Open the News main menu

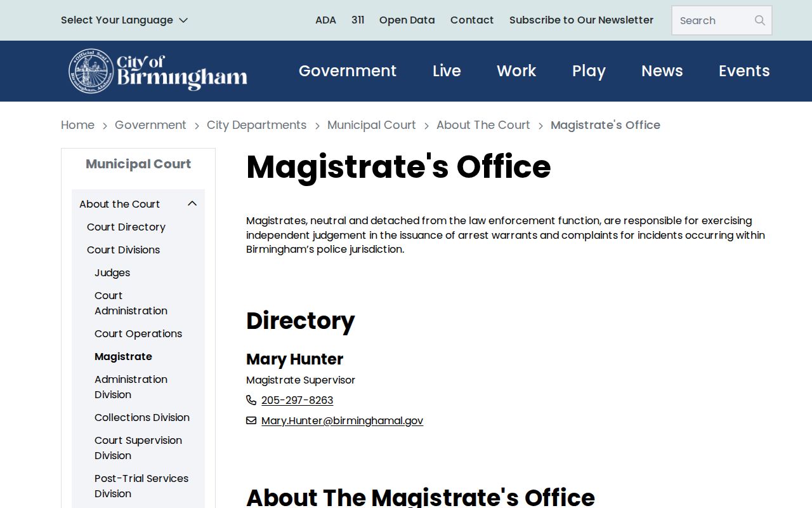pos(662,70)
